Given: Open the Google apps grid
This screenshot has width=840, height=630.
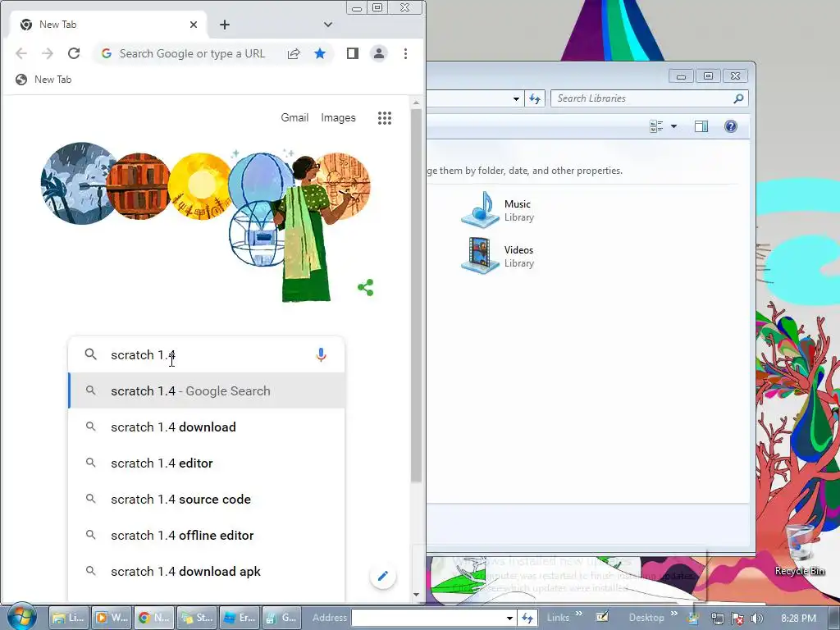Looking at the screenshot, I should tap(385, 118).
